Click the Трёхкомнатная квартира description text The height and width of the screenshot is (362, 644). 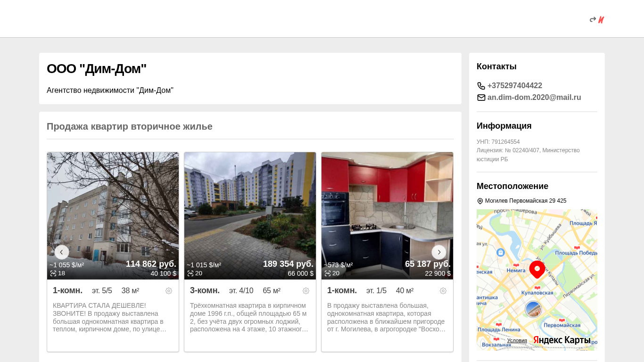[x=249, y=317]
